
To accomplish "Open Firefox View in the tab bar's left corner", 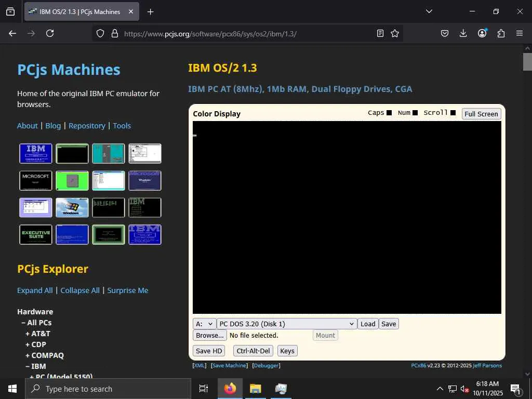I will coord(10,11).
